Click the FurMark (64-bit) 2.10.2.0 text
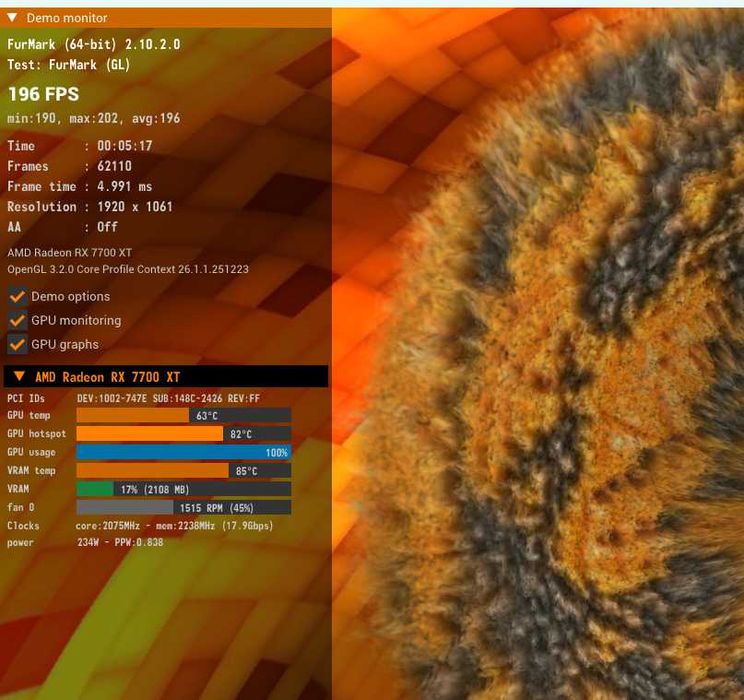Screen dimensions: 744x700 93,45
